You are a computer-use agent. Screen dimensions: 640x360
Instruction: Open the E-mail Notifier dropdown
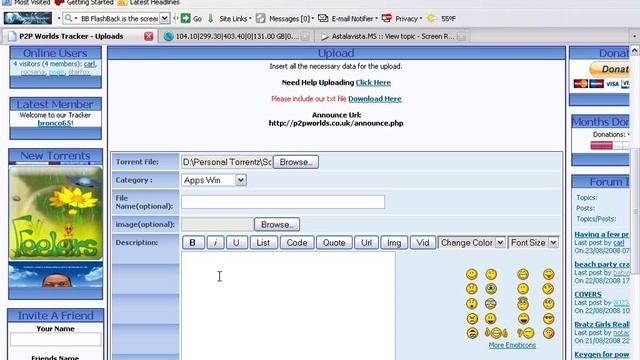tap(354, 18)
